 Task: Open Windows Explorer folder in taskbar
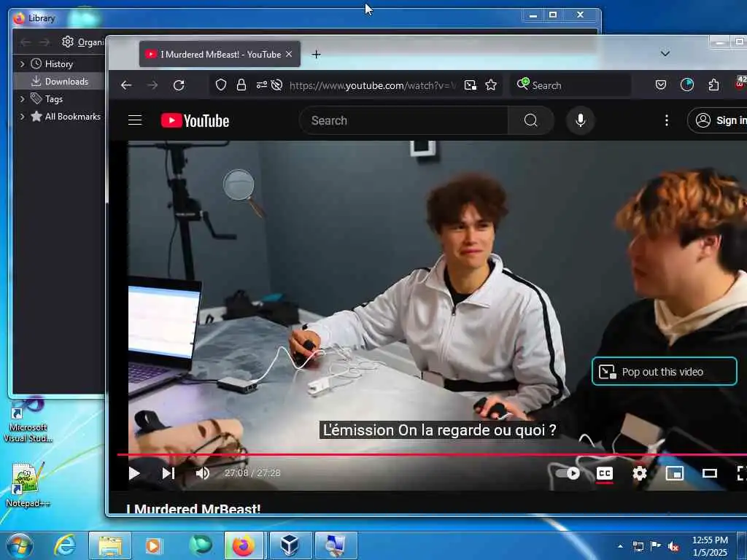110,545
